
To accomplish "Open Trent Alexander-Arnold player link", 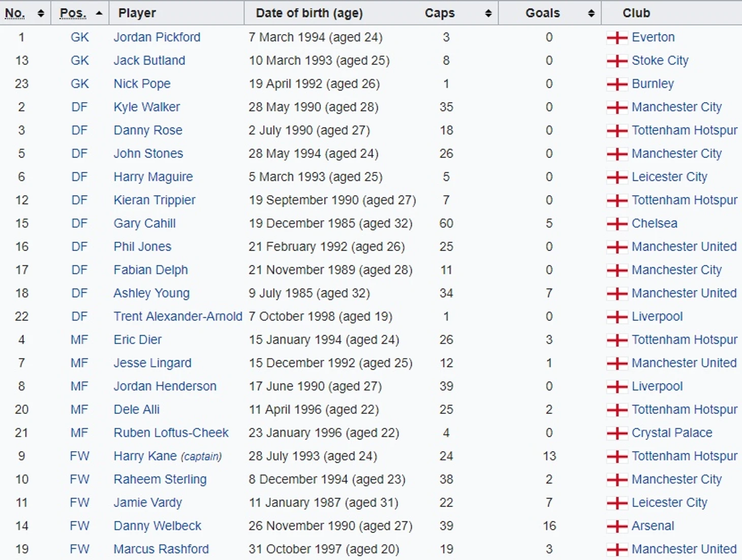I will [178, 316].
